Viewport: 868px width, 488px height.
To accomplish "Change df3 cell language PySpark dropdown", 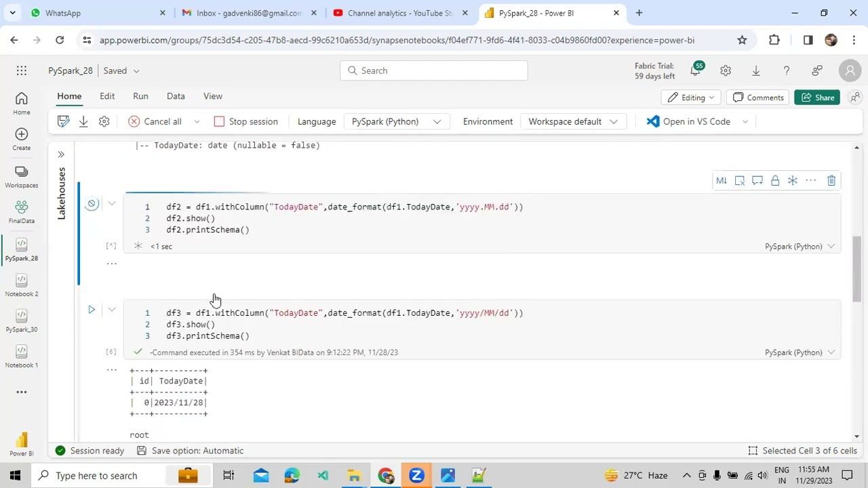I will 800,352.
